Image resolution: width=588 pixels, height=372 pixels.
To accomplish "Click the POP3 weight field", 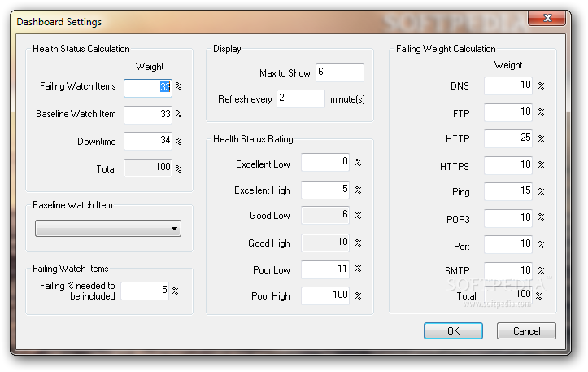I will pyautogui.click(x=508, y=218).
